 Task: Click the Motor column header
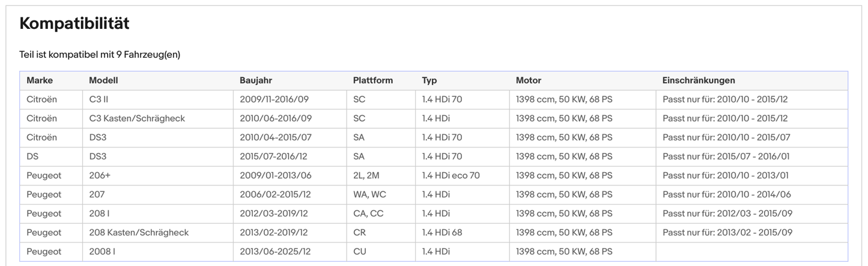[x=529, y=81]
